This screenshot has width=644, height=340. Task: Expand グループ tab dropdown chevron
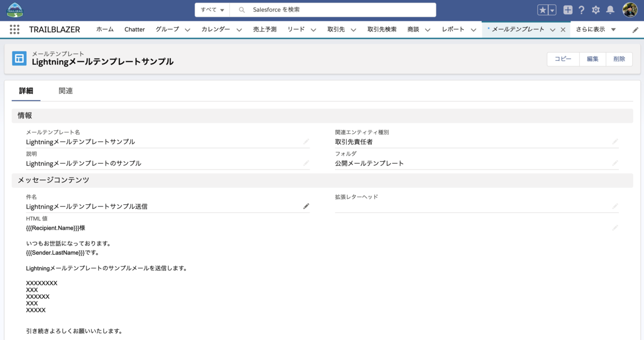click(187, 30)
